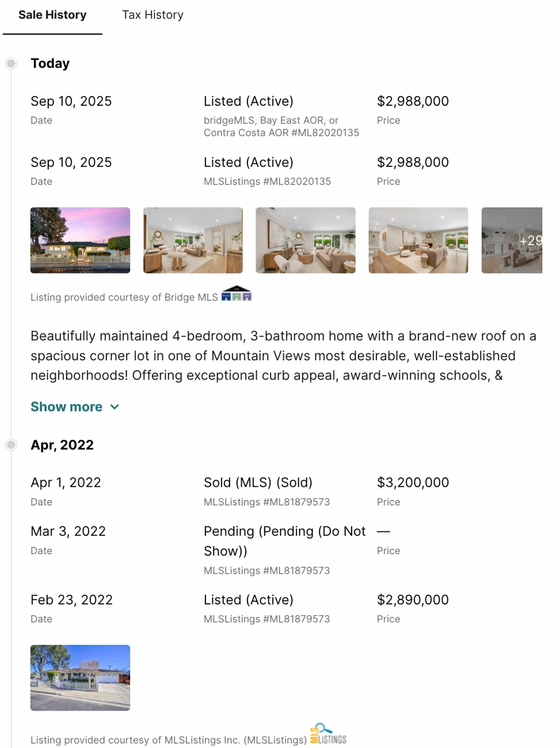Click MLSListings #ML82020135 listing reference
560x748 pixels.
[267, 181]
